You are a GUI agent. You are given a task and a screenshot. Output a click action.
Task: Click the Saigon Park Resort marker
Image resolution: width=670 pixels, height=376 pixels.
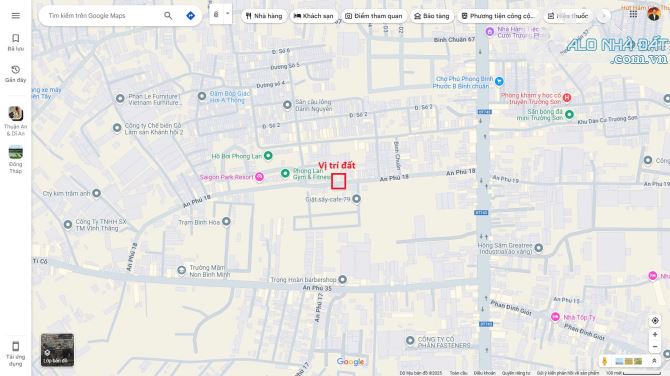tap(259, 177)
